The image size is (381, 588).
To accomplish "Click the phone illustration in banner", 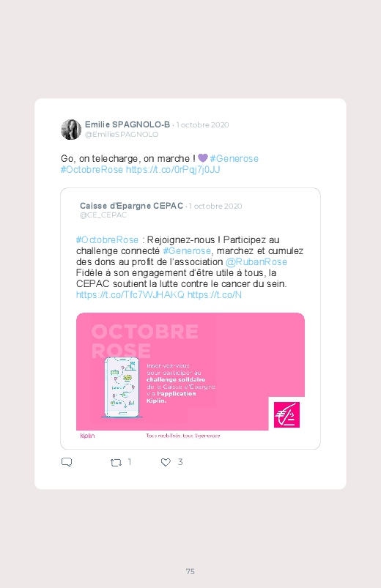I will (122, 387).
